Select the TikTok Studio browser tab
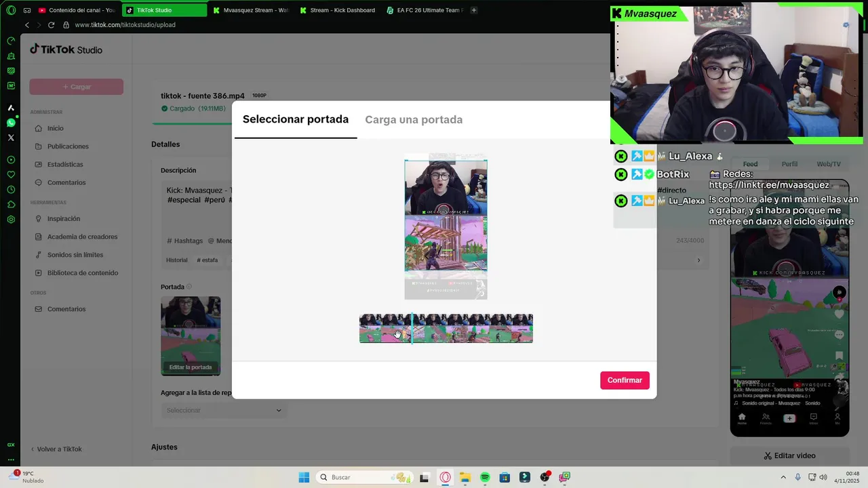Image resolution: width=868 pixels, height=488 pixels. [x=165, y=10]
